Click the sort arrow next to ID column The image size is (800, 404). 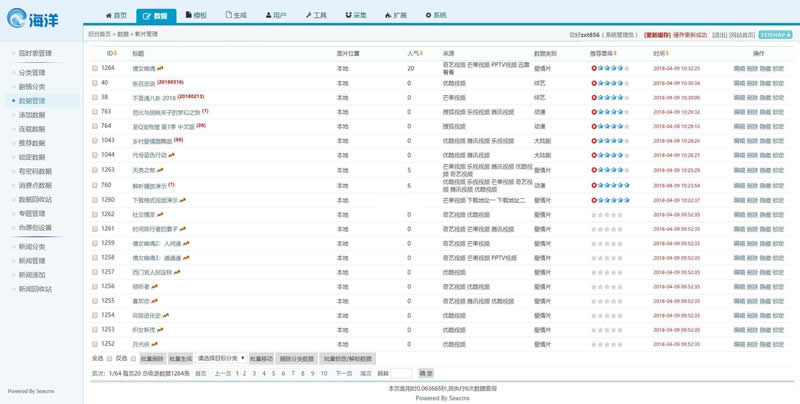pyautogui.click(x=115, y=52)
